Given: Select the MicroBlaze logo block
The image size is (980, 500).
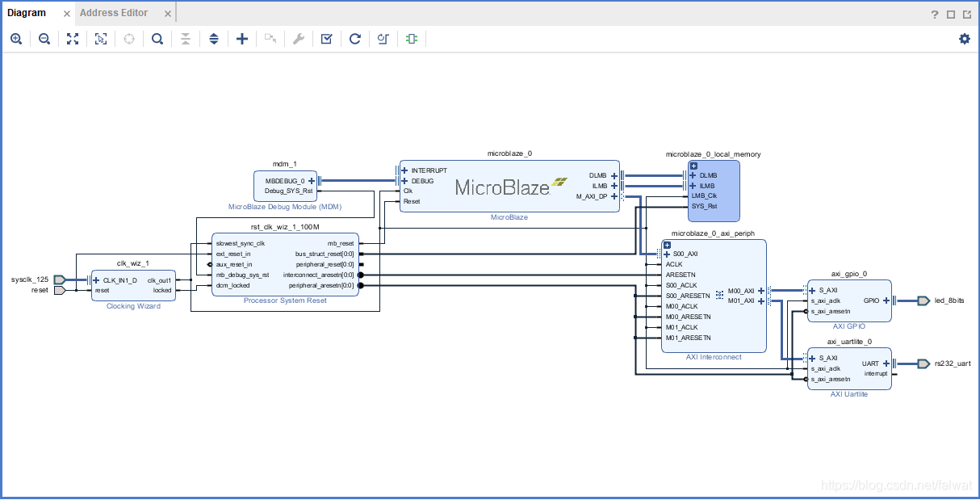Looking at the screenshot, I should (510, 186).
